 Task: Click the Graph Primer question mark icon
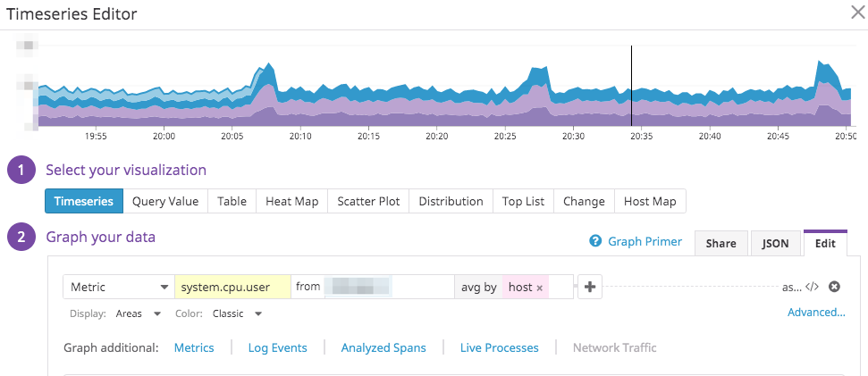595,242
